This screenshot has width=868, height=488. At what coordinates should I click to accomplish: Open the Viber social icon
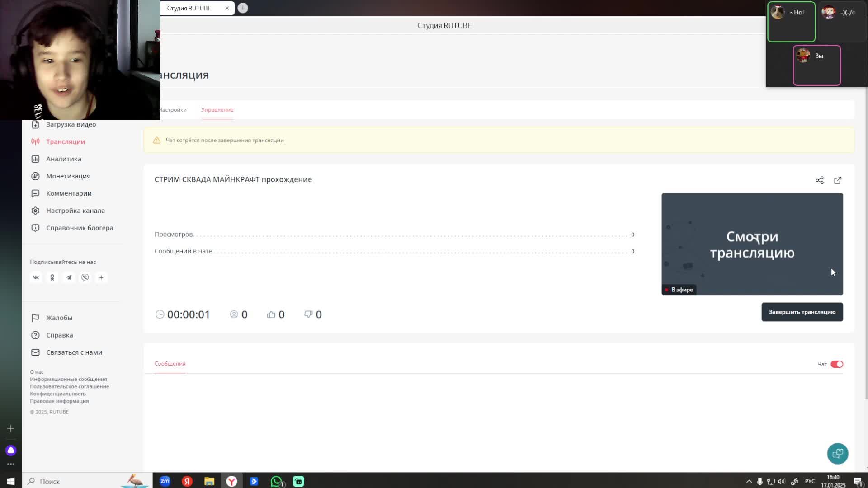click(x=85, y=277)
